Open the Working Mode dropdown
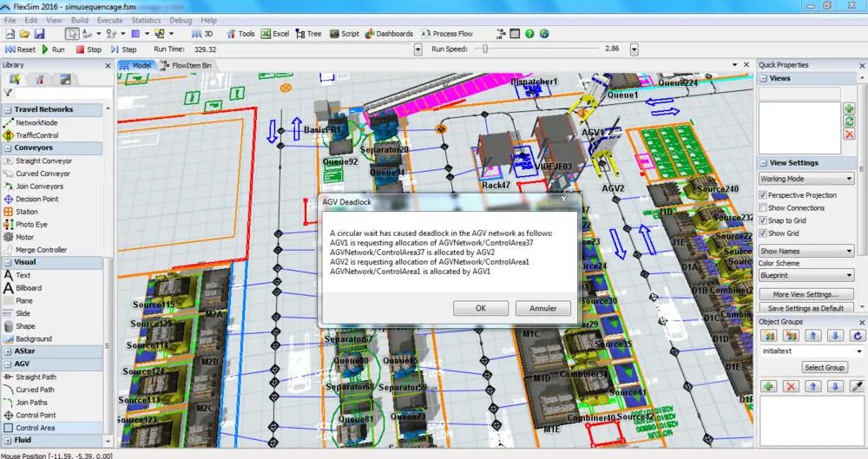Viewport: 868px width, 459px height. 806,179
